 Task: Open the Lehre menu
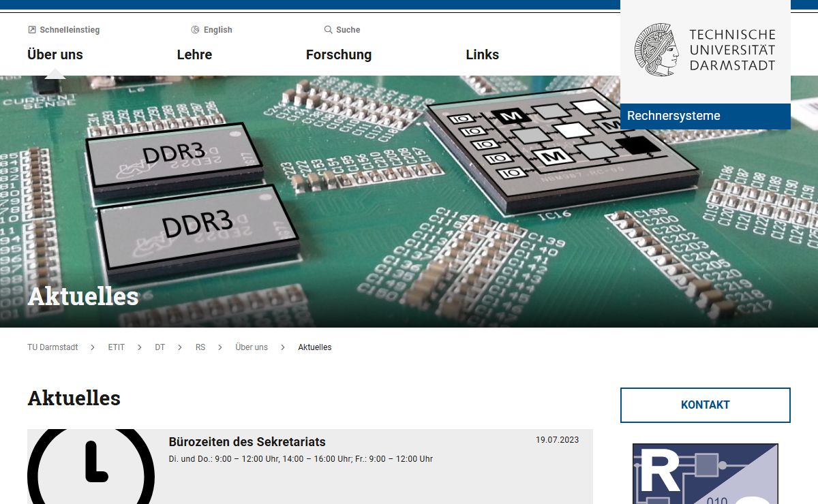point(194,54)
